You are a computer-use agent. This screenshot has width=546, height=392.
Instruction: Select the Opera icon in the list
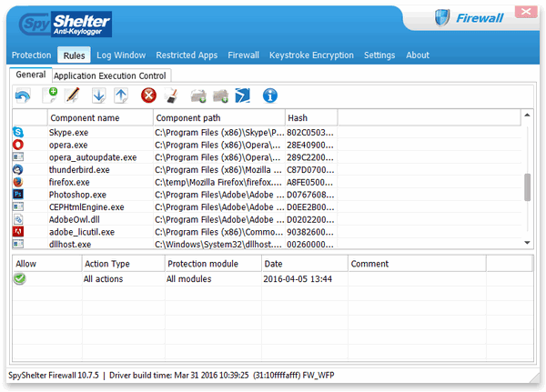18,145
